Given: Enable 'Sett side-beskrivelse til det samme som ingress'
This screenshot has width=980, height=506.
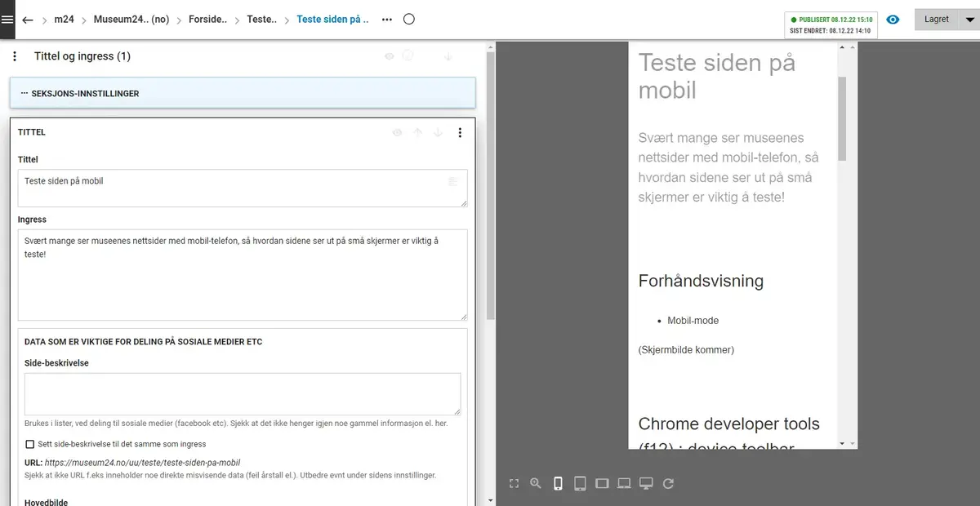Looking at the screenshot, I should tap(30, 444).
